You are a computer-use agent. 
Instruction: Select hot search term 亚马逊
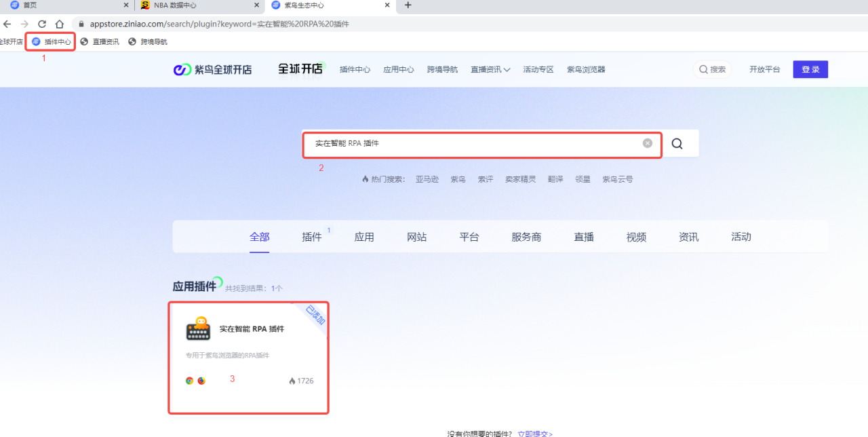tap(427, 179)
